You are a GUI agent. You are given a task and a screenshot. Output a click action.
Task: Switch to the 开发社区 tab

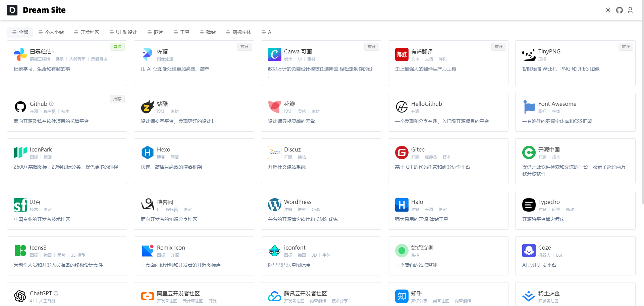(x=87, y=32)
